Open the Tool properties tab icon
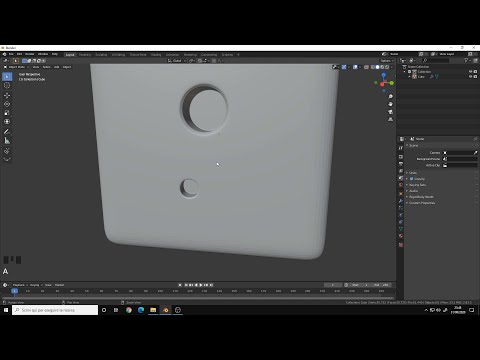This screenshot has height=360, width=480. pyautogui.click(x=401, y=148)
